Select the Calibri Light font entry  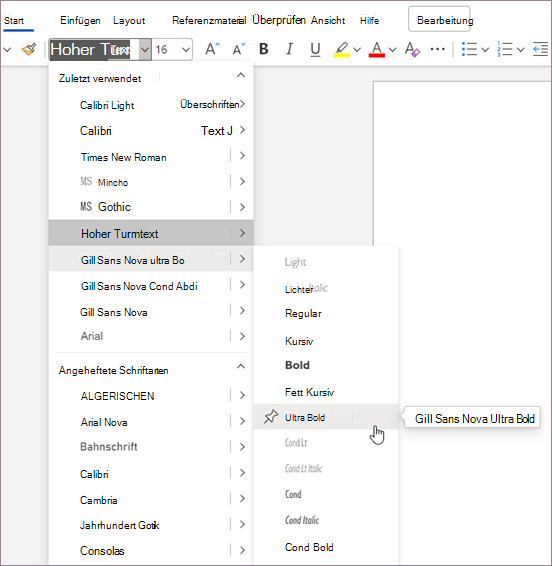pyautogui.click(x=107, y=105)
